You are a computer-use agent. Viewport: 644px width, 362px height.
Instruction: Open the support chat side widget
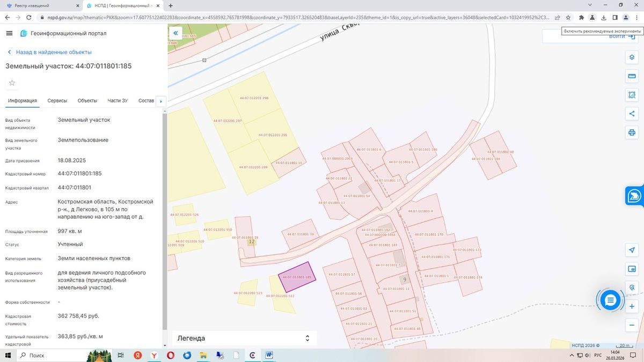pos(634,196)
